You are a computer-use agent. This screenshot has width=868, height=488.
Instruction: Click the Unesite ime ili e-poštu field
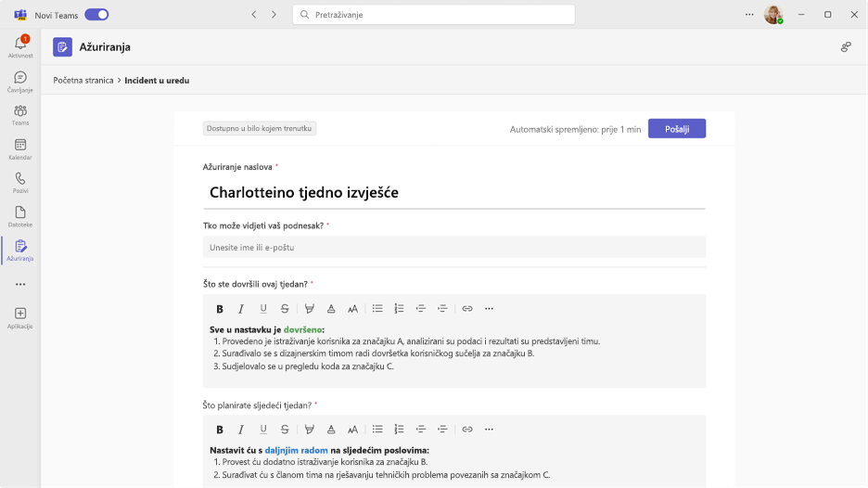pos(453,247)
